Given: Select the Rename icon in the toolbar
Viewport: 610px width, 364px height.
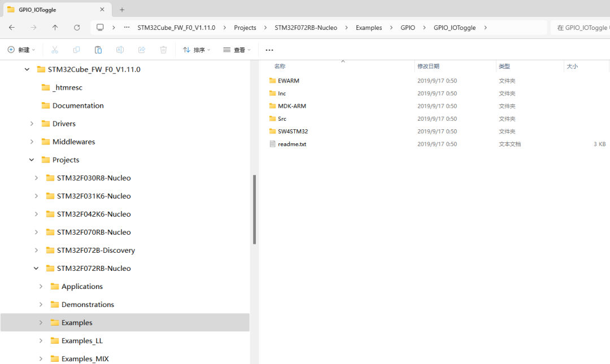Looking at the screenshot, I should click(120, 50).
